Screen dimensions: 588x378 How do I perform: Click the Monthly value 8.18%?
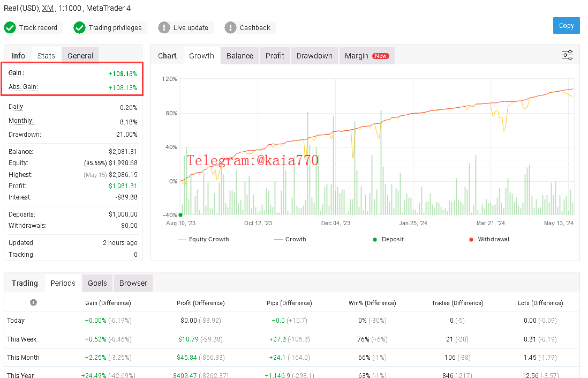[x=129, y=122]
